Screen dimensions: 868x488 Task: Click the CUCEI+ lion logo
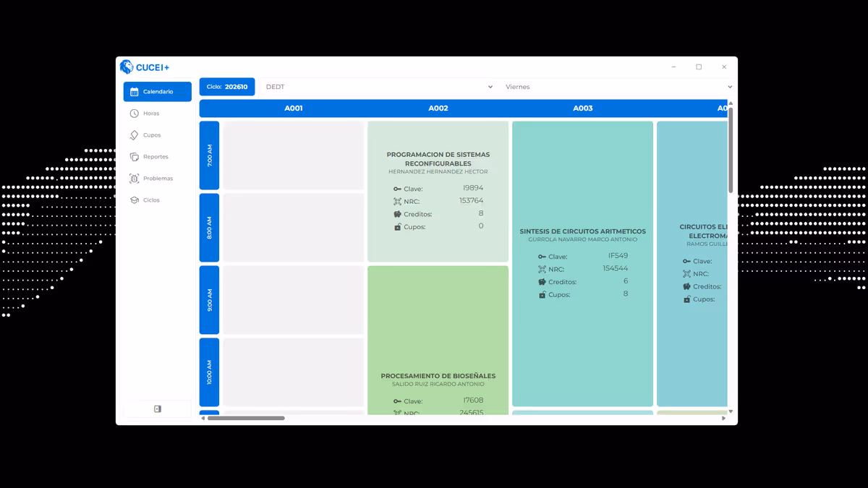[x=127, y=67]
